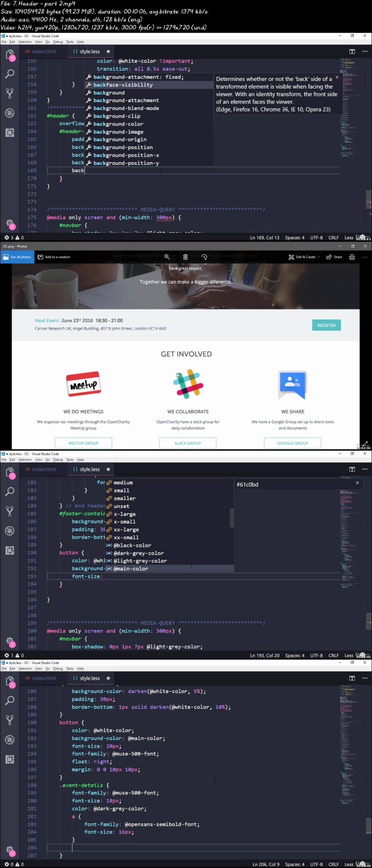Click unsaved dot on style.less tab at Ln 169

pos(108,52)
